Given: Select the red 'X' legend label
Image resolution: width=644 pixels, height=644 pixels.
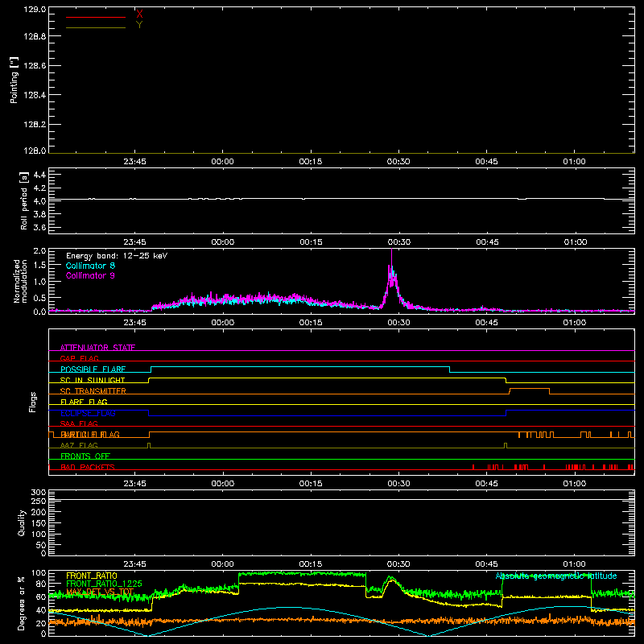Looking at the screenshot, I should coord(139,14).
